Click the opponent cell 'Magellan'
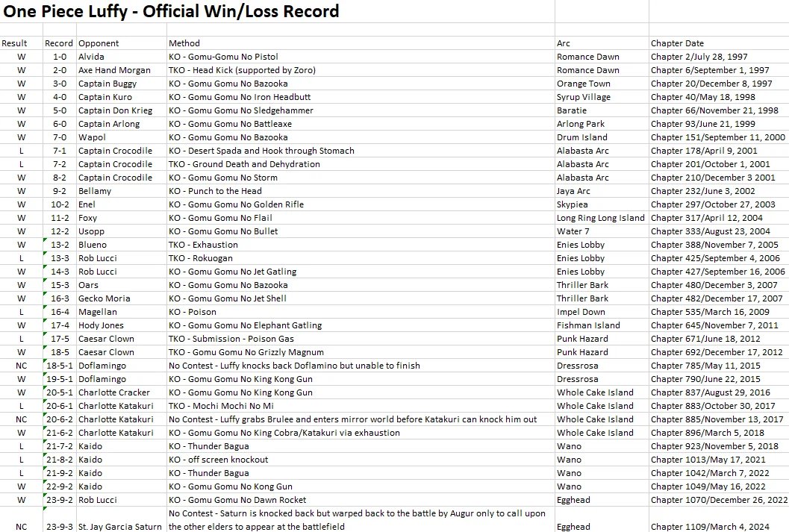 coord(122,312)
